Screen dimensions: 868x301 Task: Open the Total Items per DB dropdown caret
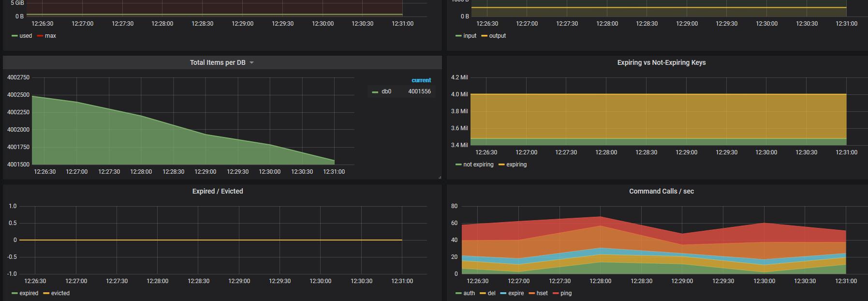tap(251, 63)
